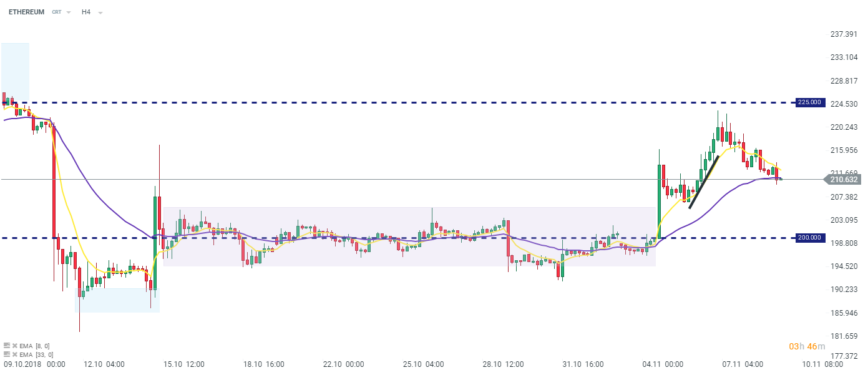Click the H4 timeframe label
Image resolution: width=868 pixels, height=375 pixels.
point(86,12)
